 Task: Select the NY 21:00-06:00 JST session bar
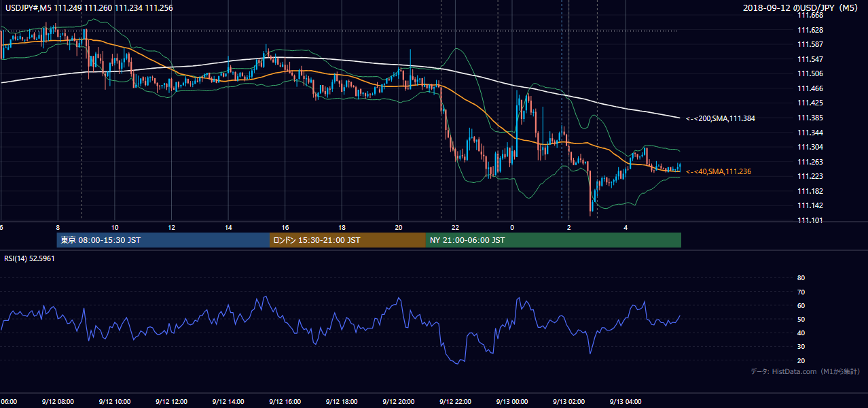point(554,240)
